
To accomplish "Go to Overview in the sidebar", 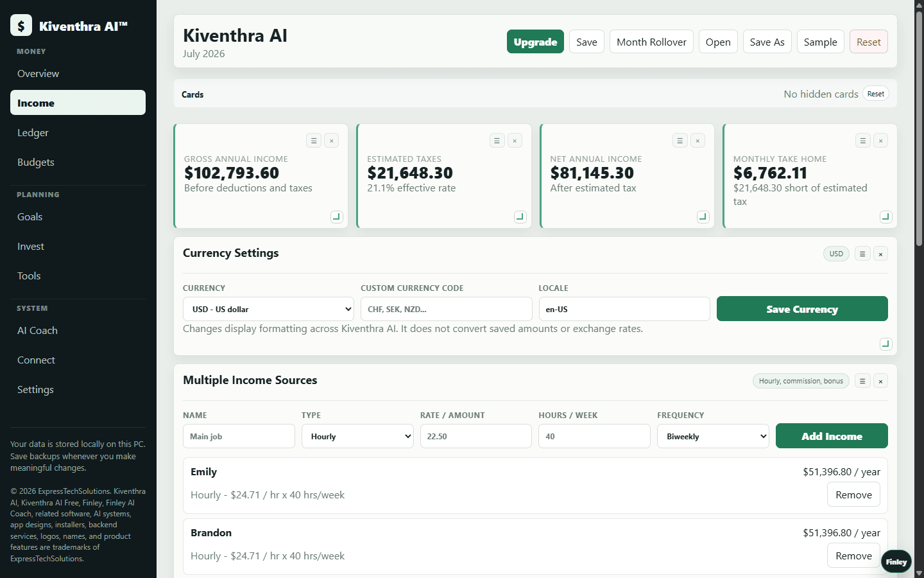I will [78, 73].
